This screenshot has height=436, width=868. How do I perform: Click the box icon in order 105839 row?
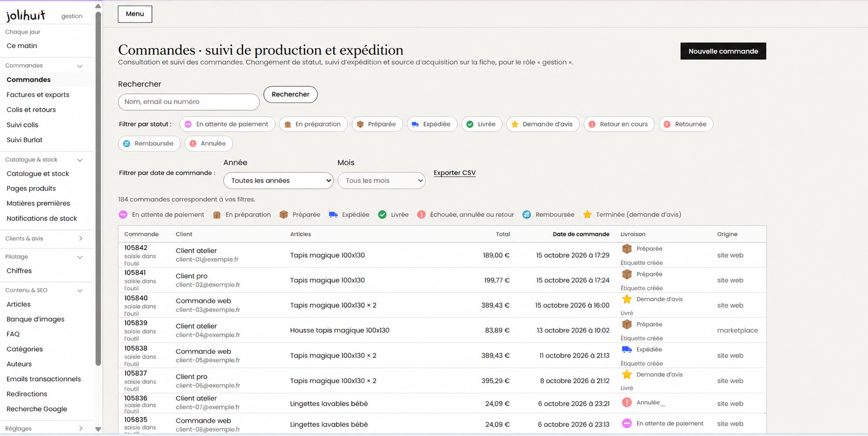(x=627, y=324)
